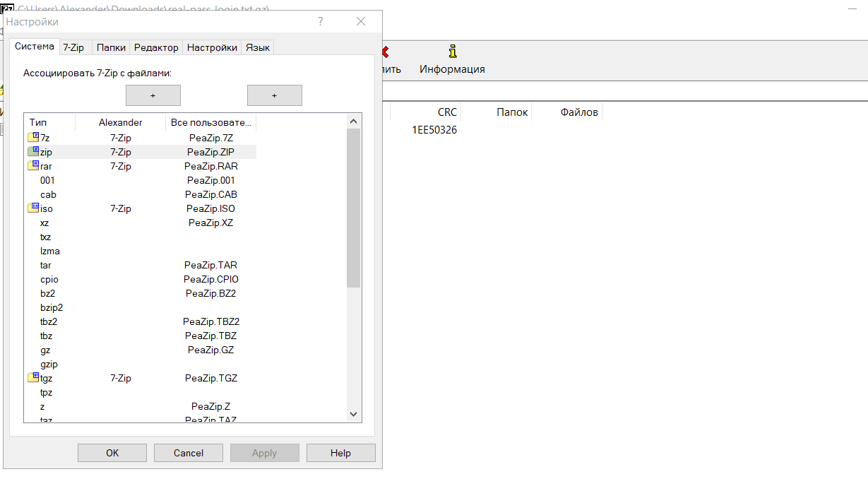
Task: Click the plus button for Alexander's associations
Action: tap(153, 95)
